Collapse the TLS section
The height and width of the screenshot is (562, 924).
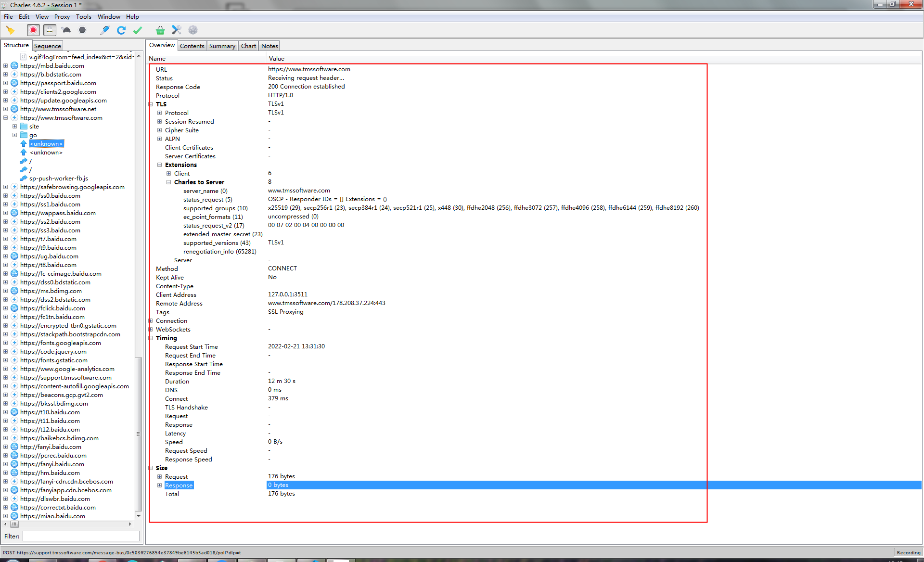tap(151, 104)
